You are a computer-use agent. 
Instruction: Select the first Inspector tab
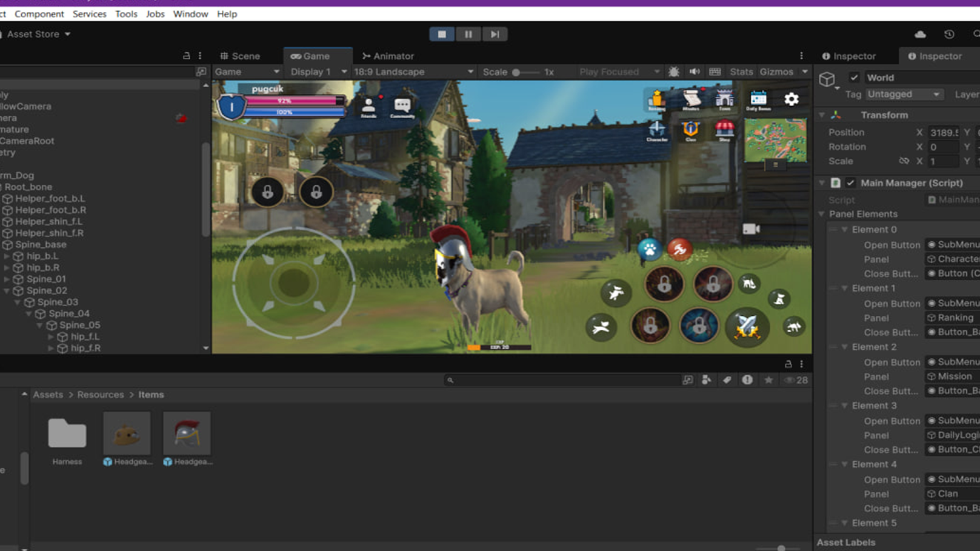click(848, 56)
